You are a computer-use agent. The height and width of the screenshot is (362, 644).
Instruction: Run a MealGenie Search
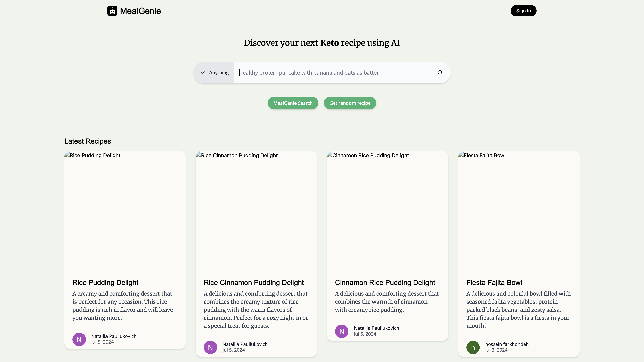click(x=293, y=103)
